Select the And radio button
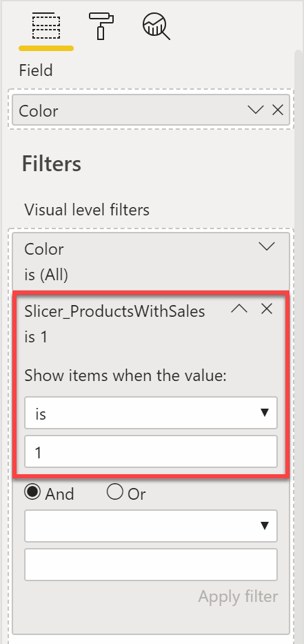Screen dimensions: 304x644 32,492
